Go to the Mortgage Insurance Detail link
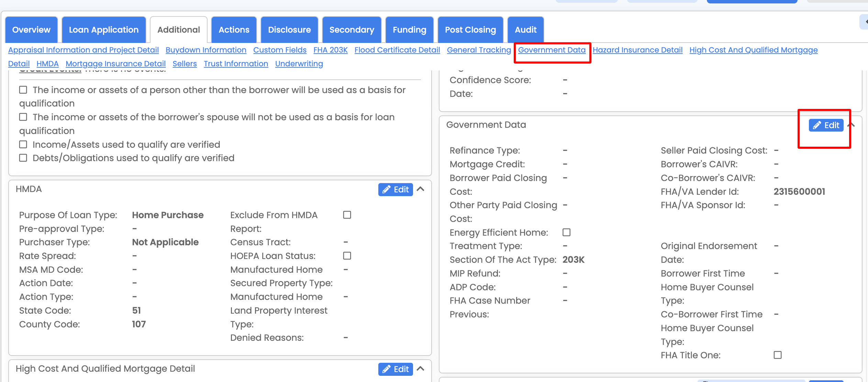This screenshot has width=868, height=382. click(115, 64)
